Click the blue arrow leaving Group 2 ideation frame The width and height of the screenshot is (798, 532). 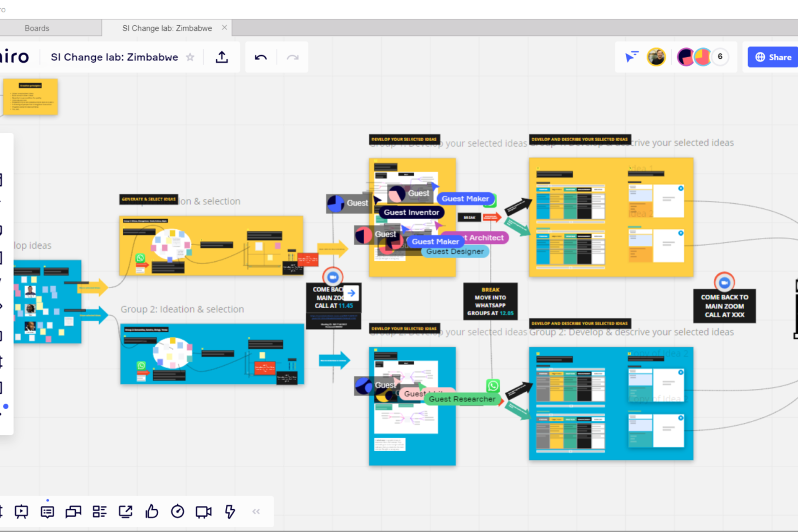[x=334, y=360]
